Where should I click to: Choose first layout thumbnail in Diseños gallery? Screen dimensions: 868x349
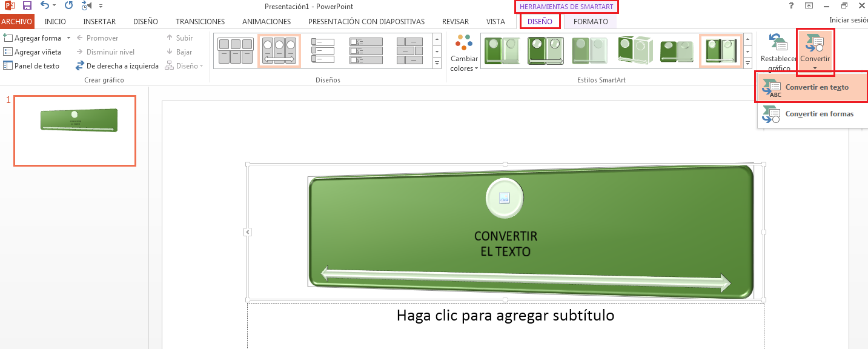point(235,51)
